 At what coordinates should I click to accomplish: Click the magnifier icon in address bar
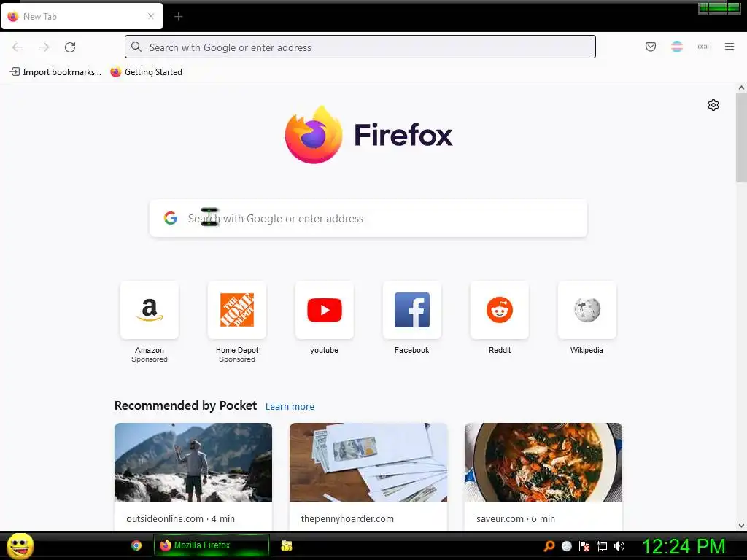point(136,47)
